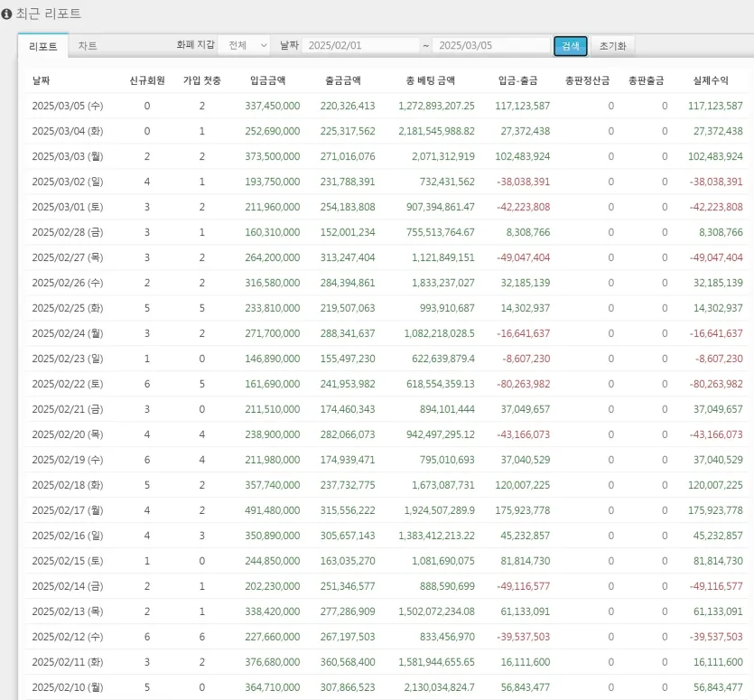
Task: Select the 리포트 tab
Action: pos(43,46)
